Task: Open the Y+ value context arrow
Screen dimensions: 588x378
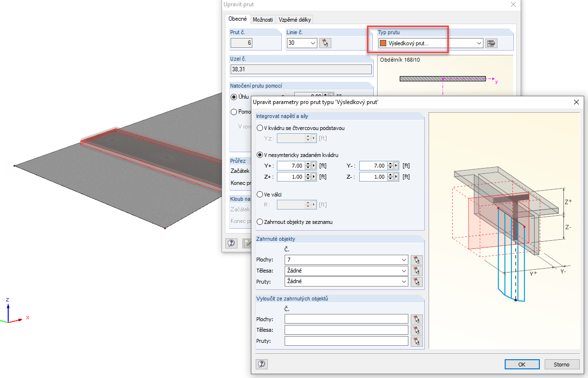Action: [314, 166]
